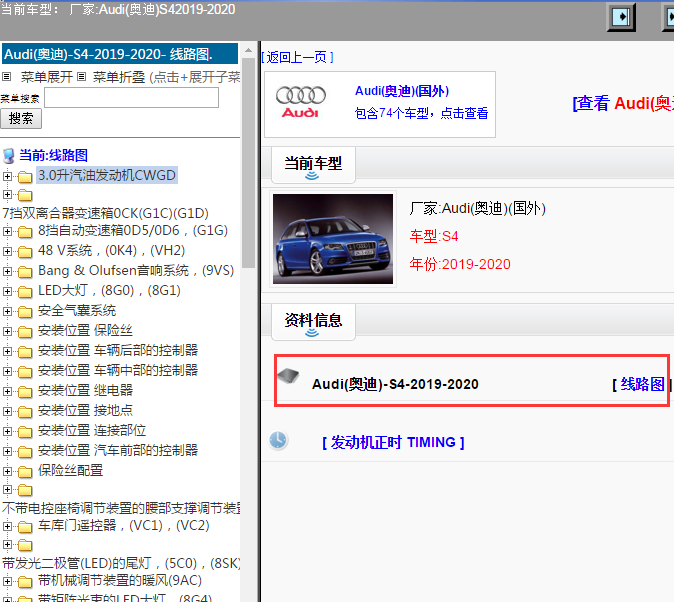Click folder icon for 车库门遥控器
The height and width of the screenshot is (602, 674).
(25, 527)
